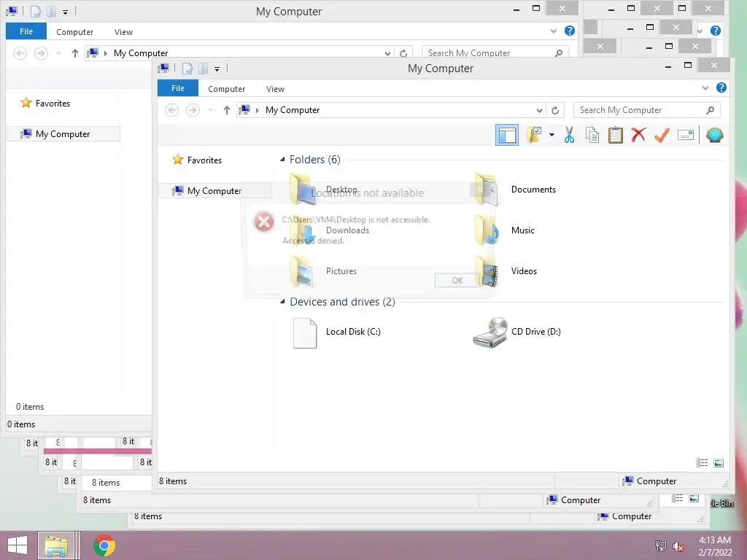Click '8 items' in front window status bar
Screen dimensions: 747x560
click(173, 481)
